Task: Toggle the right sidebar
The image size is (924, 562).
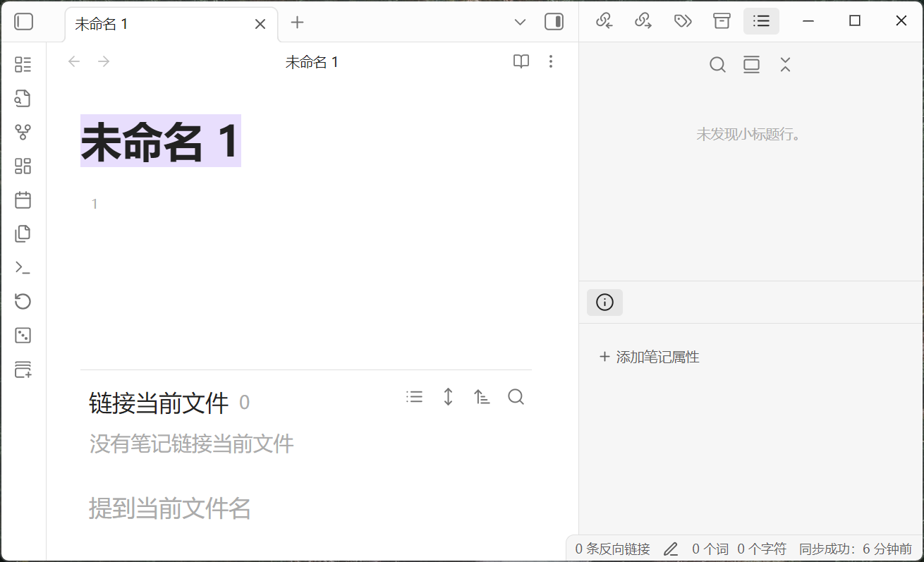Action: (554, 22)
